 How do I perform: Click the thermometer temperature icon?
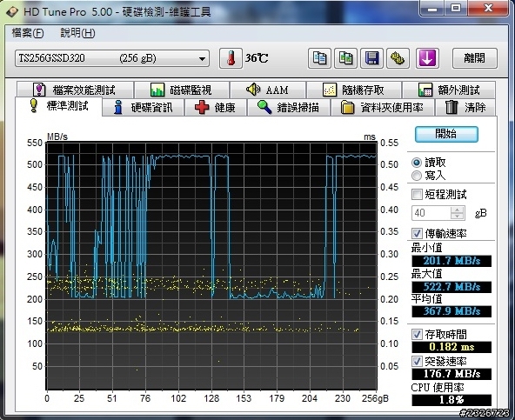point(231,58)
